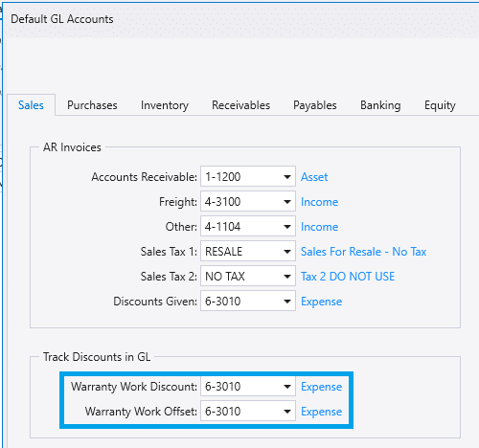
Task: Switch to the Purchases tab
Action: (x=92, y=105)
